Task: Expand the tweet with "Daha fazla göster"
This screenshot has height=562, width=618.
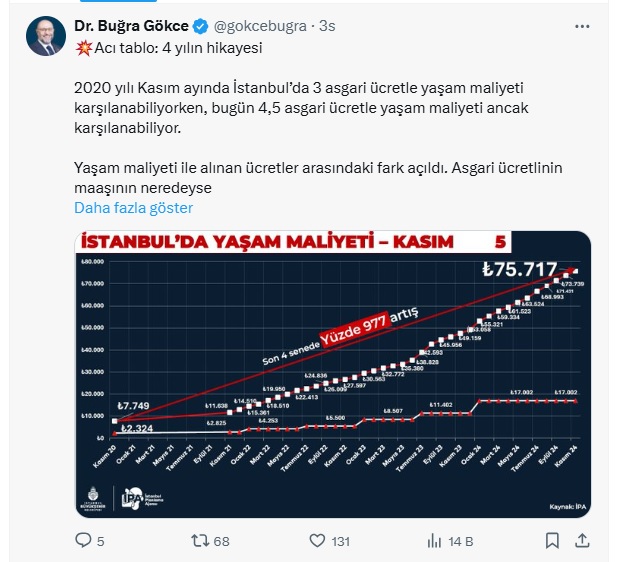Action: click(x=133, y=208)
